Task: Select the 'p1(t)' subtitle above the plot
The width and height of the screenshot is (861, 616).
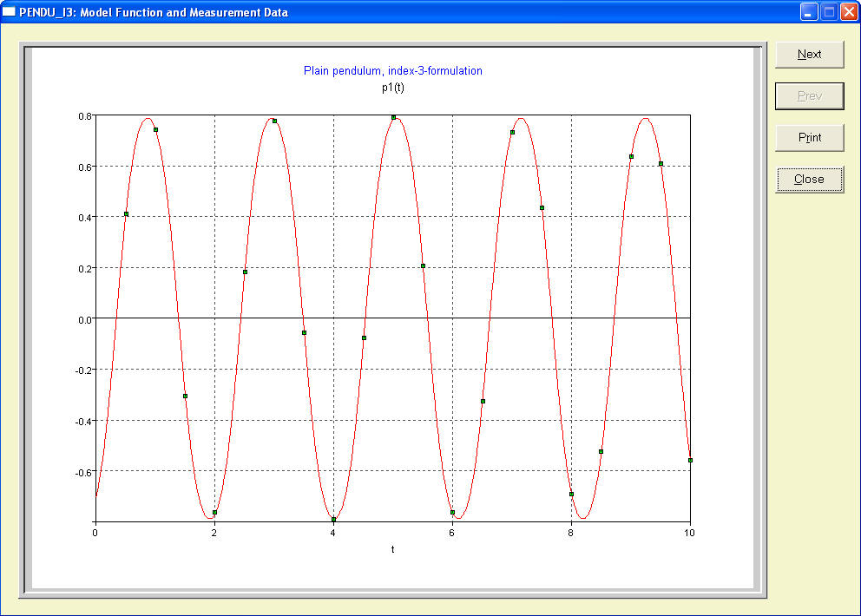Action: 392,87
